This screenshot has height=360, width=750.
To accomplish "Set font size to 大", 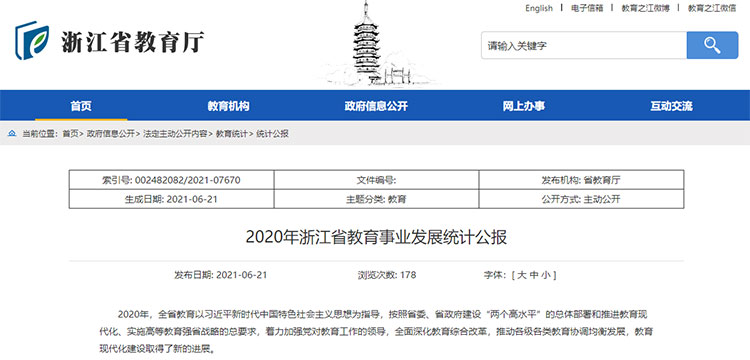I will [522, 275].
